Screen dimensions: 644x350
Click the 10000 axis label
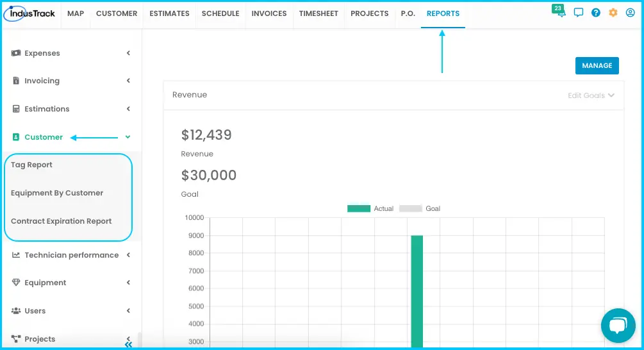(194, 218)
